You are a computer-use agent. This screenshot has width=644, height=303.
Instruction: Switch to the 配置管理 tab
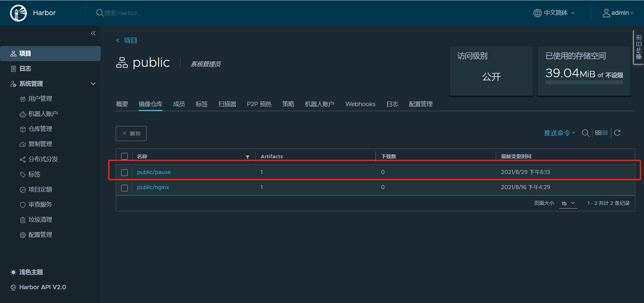point(421,104)
